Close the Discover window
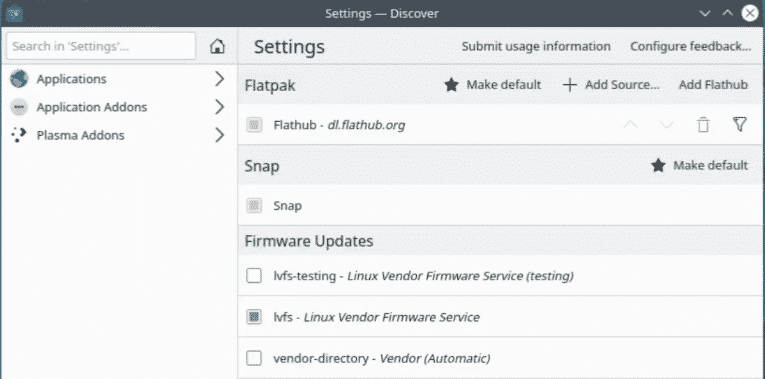Screen dimensions: 765x379 point(750,13)
